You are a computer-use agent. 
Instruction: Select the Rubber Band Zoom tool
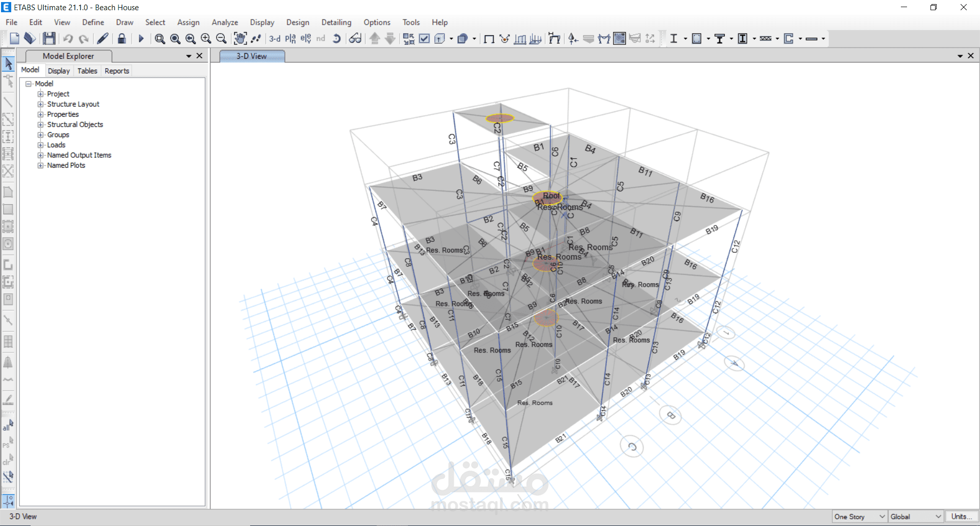pyautogui.click(x=160, y=39)
